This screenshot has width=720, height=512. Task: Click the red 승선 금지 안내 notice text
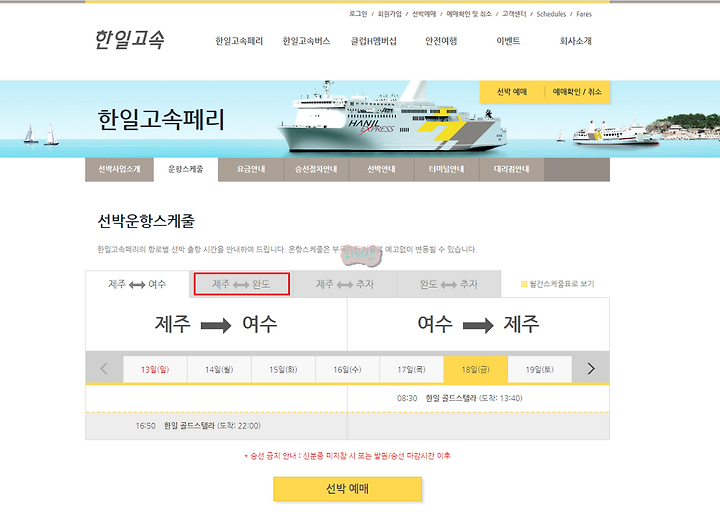(348, 456)
